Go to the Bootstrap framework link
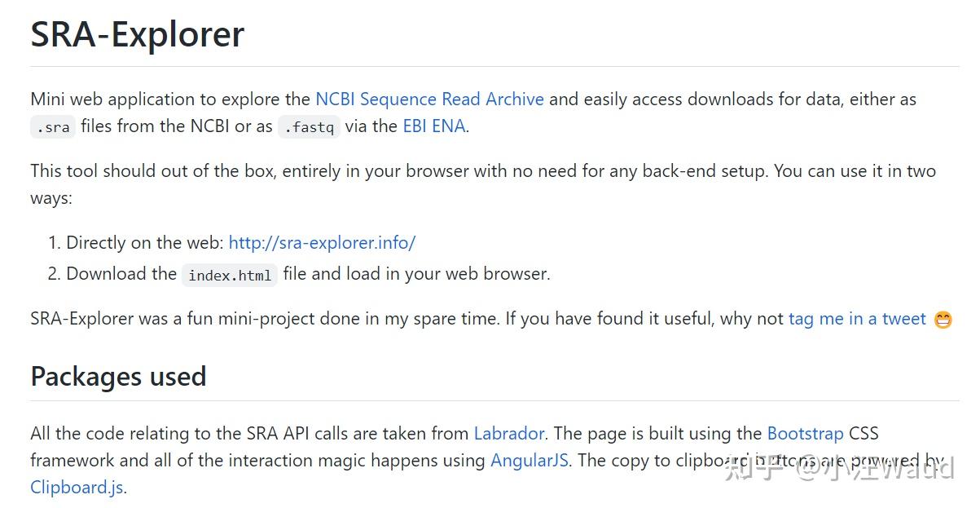 (x=805, y=433)
